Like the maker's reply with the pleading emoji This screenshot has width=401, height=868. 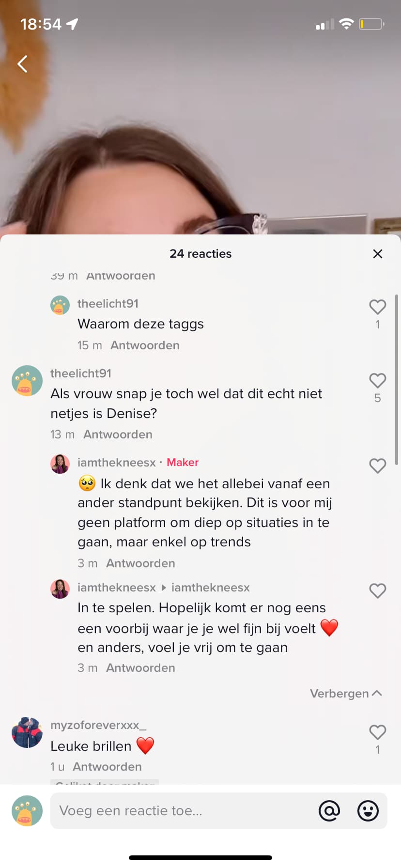tap(378, 465)
